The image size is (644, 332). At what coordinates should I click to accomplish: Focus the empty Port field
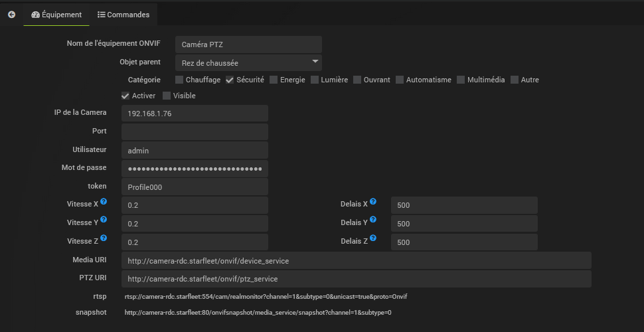tap(195, 132)
